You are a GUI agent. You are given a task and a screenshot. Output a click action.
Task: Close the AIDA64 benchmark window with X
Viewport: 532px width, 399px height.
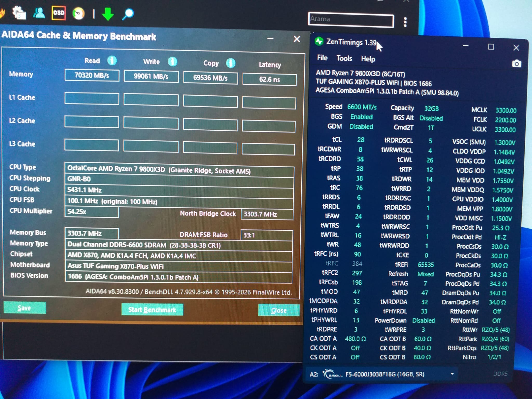click(x=297, y=39)
